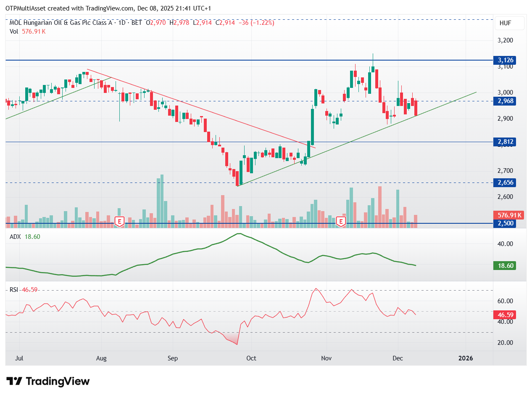This screenshot has width=532, height=397.
Task: Click the TradingView logo at bottom
Action: (48, 381)
